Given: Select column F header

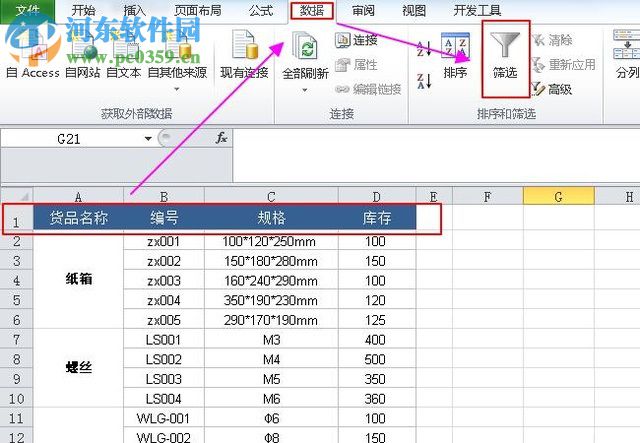Looking at the screenshot, I should click(x=487, y=197).
